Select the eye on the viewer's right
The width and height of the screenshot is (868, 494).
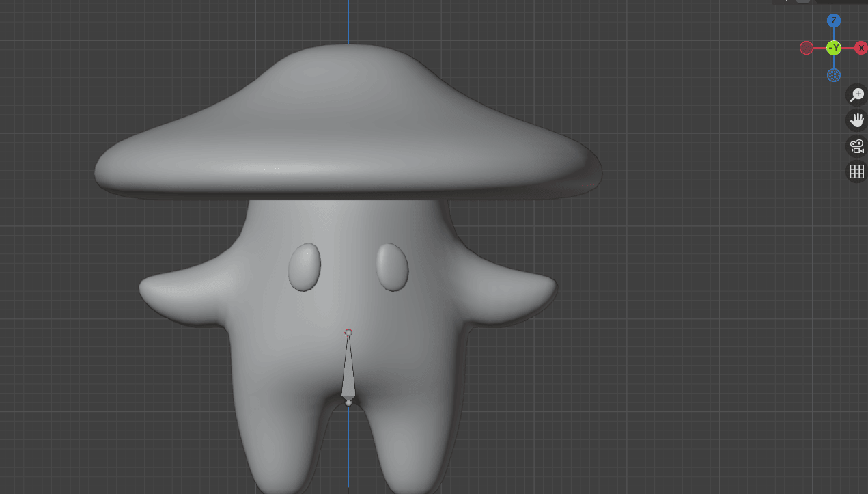pyautogui.click(x=392, y=266)
